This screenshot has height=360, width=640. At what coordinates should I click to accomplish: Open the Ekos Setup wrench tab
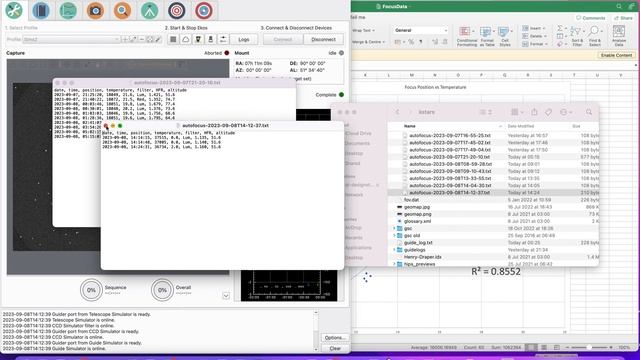point(14,10)
